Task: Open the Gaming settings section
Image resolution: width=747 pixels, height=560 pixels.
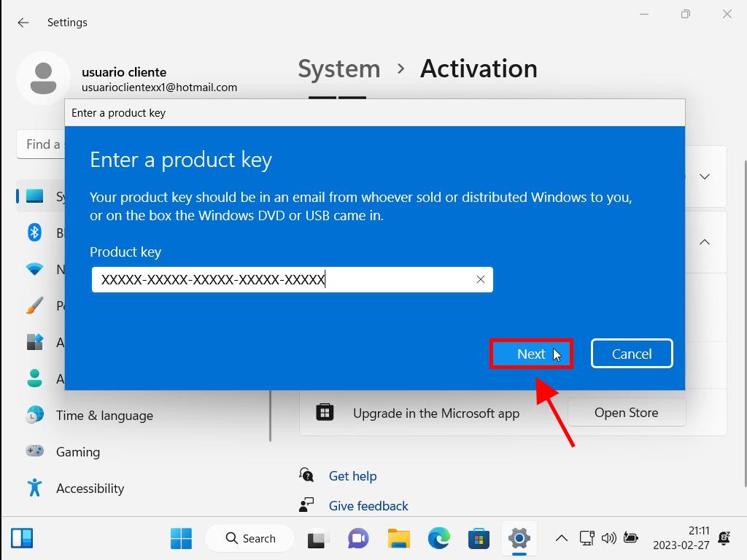Action: coord(77,452)
